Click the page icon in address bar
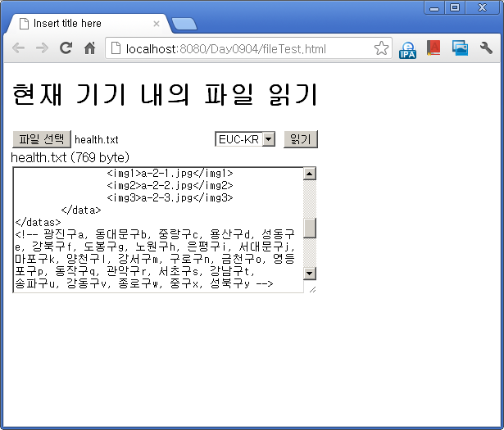 coord(116,48)
